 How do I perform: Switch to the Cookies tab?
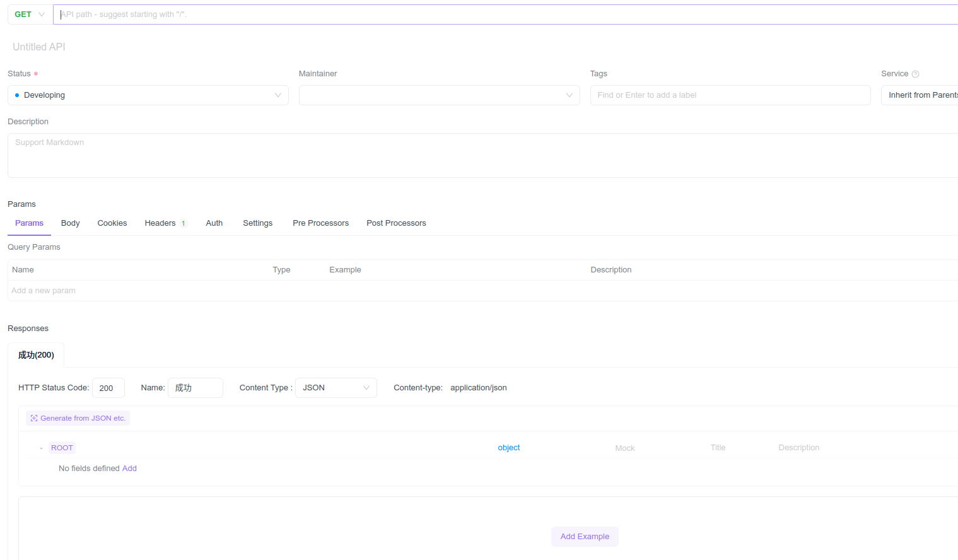[x=112, y=223]
